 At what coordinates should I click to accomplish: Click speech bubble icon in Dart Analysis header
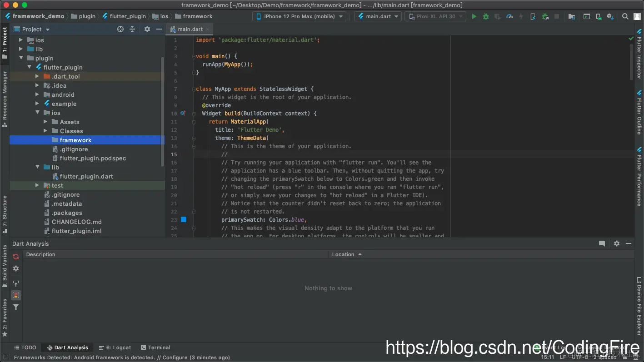(602, 243)
